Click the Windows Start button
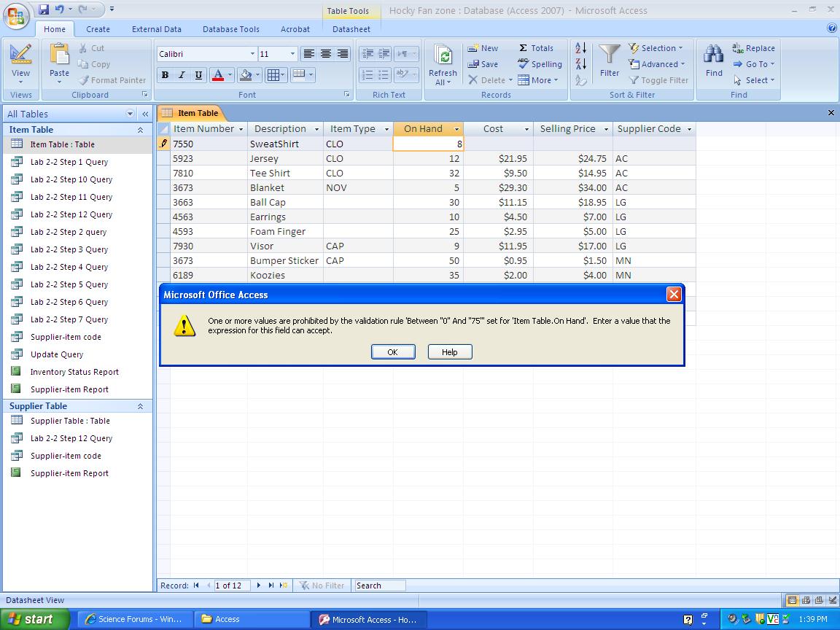Image resolution: width=840 pixels, height=630 pixels. 35,619
